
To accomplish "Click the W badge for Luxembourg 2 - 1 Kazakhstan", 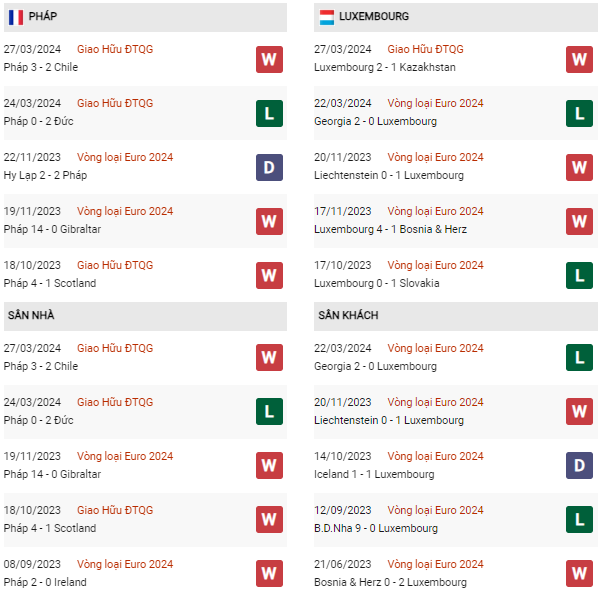I will pyautogui.click(x=579, y=59).
